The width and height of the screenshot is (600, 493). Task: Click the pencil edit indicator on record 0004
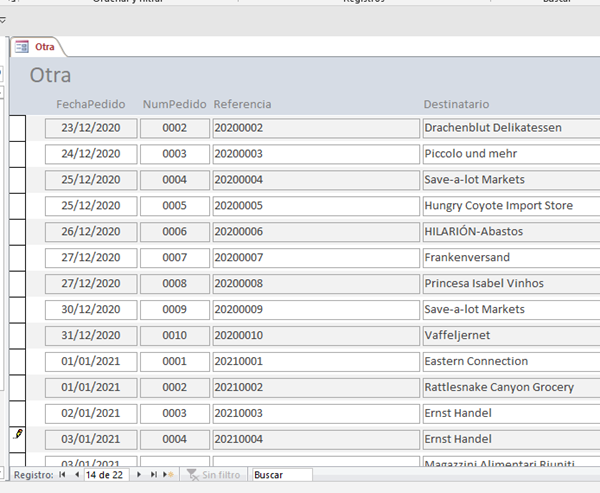[18, 434]
